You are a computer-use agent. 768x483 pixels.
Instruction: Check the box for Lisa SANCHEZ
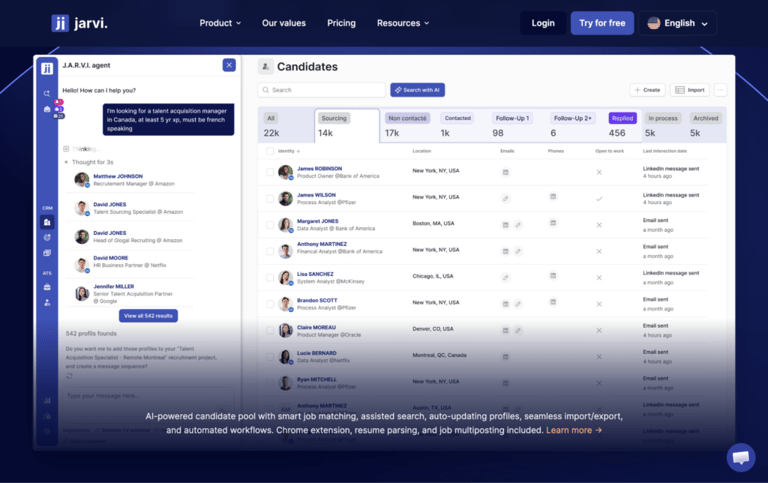pyautogui.click(x=270, y=278)
